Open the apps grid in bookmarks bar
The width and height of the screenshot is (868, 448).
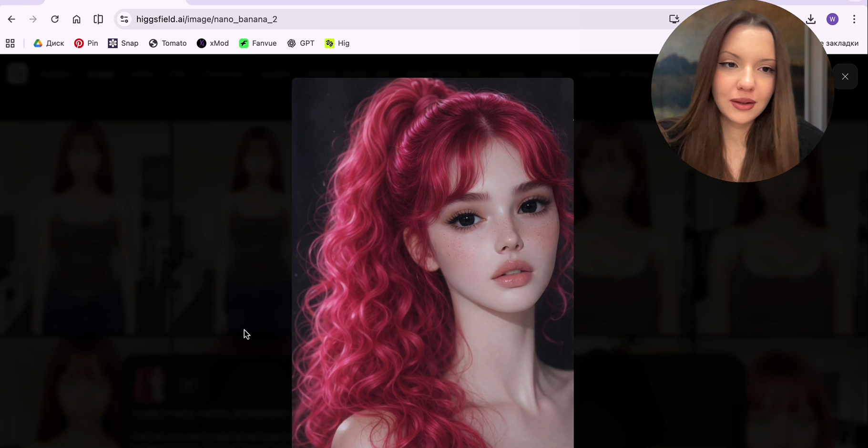(10, 43)
